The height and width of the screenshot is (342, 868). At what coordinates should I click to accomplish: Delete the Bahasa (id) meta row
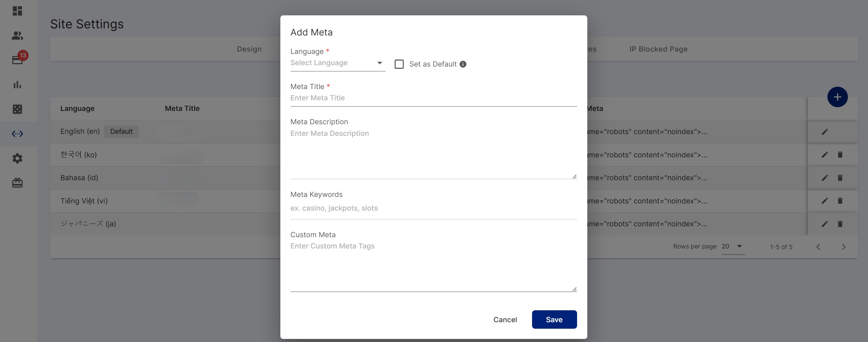(840, 178)
